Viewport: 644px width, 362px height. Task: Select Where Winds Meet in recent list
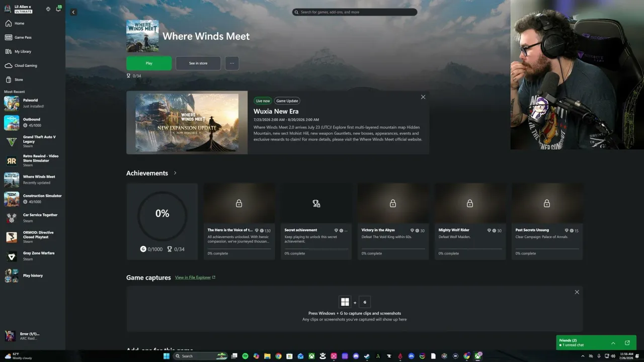click(33, 179)
